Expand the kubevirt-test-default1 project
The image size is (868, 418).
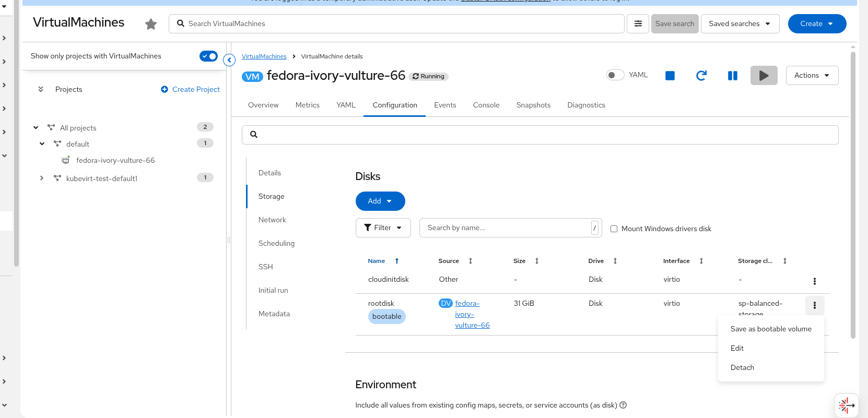(x=42, y=178)
